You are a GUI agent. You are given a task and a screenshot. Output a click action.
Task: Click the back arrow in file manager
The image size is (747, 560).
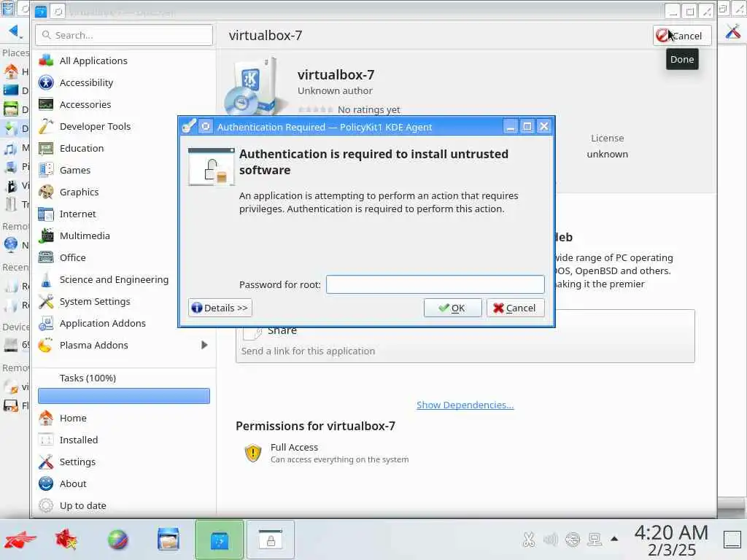point(13,31)
